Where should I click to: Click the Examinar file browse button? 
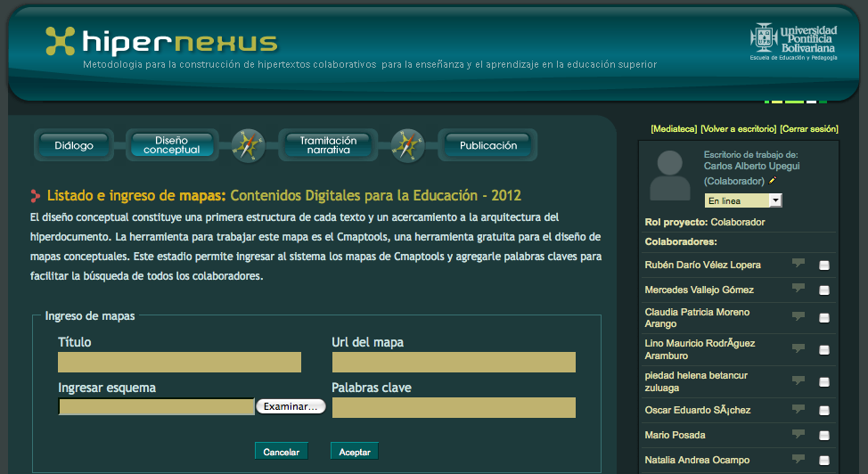pos(291,406)
